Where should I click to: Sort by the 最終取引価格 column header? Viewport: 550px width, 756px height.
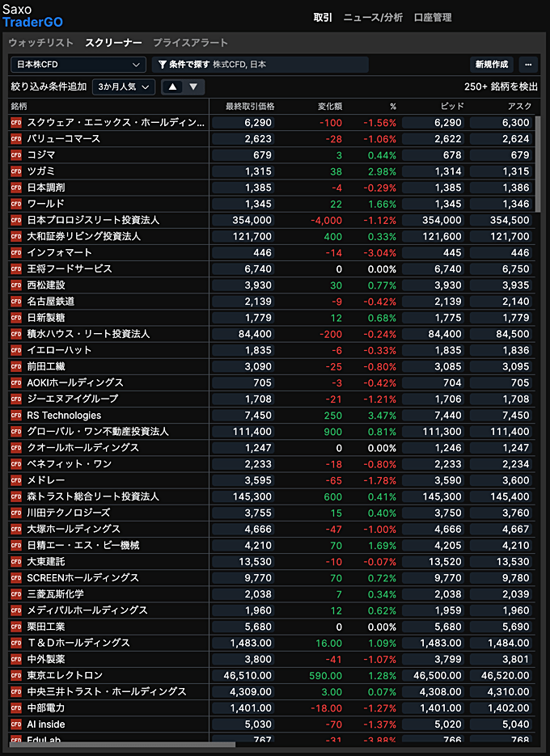pyautogui.click(x=250, y=107)
